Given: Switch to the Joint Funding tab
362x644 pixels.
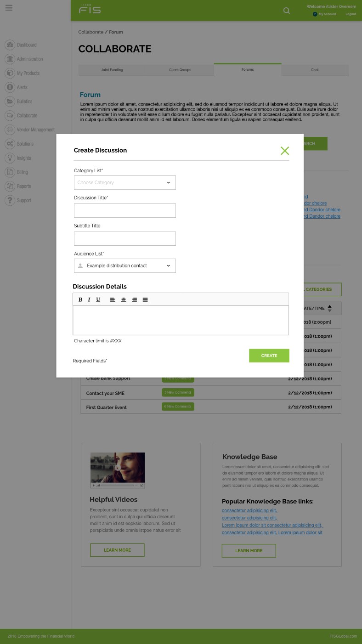Looking at the screenshot, I should 112,70.
